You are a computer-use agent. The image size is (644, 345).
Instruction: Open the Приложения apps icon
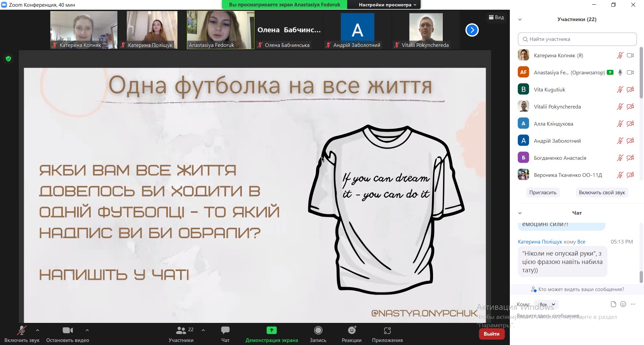(x=387, y=331)
